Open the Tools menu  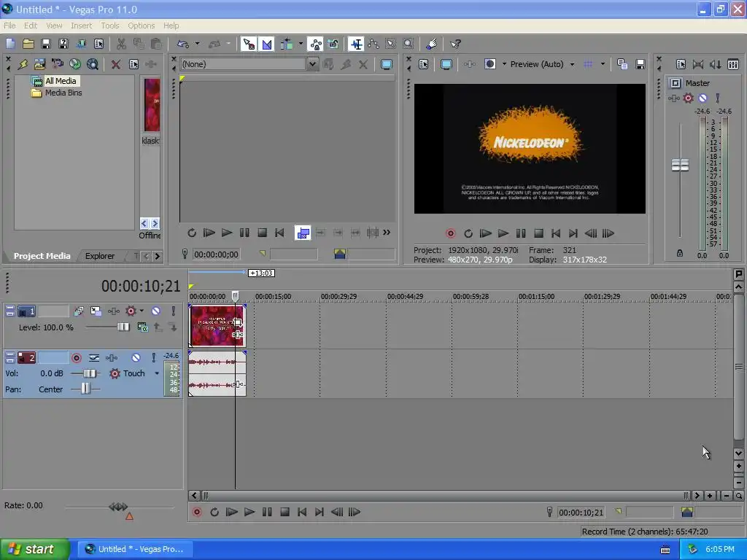pos(109,26)
